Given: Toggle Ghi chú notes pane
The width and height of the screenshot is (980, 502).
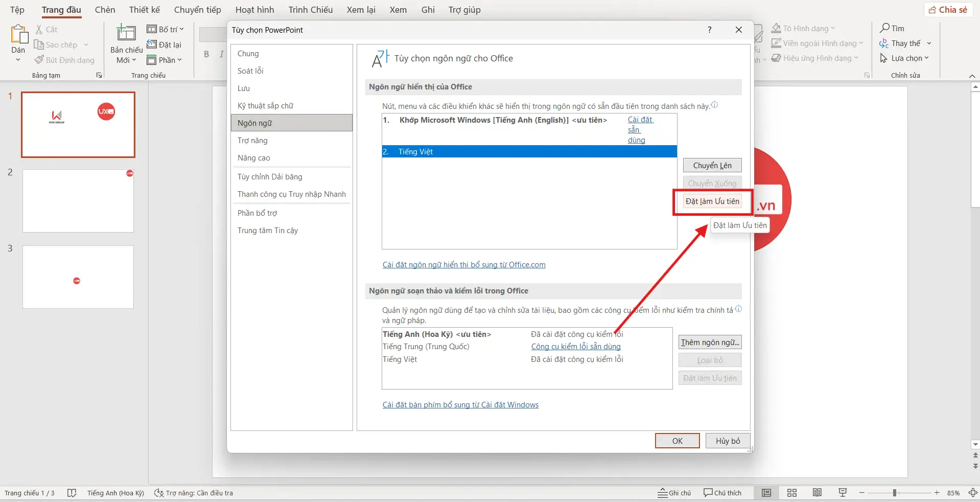Looking at the screenshot, I should pyautogui.click(x=674, y=493).
